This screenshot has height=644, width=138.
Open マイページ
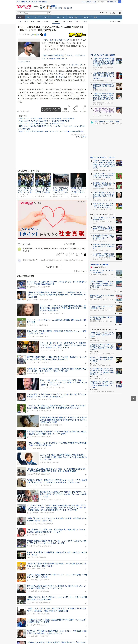103,13
